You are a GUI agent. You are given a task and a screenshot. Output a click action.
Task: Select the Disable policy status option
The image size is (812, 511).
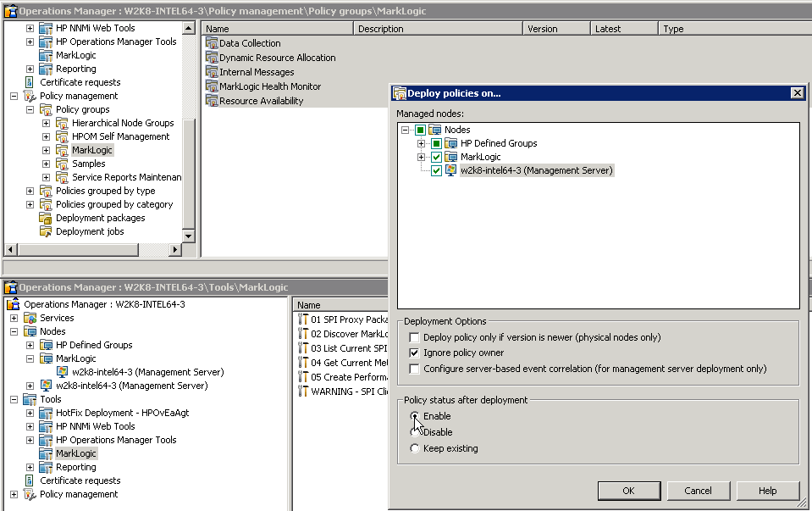pyautogui.click(x=414, y=432)
